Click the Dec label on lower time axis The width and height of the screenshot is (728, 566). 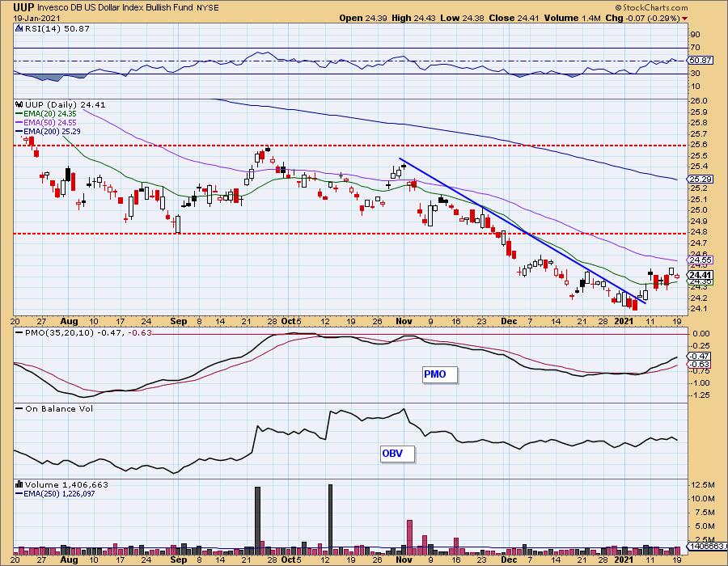(509, 560)
